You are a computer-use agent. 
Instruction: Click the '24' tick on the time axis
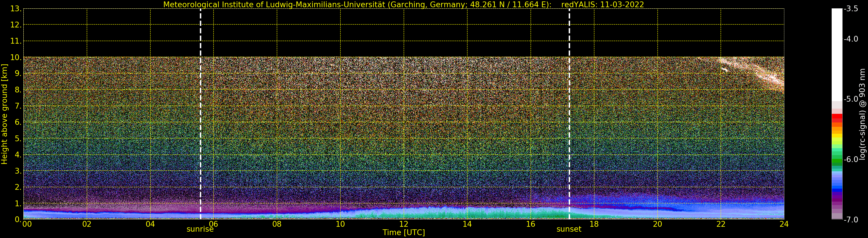coord(784,224)
